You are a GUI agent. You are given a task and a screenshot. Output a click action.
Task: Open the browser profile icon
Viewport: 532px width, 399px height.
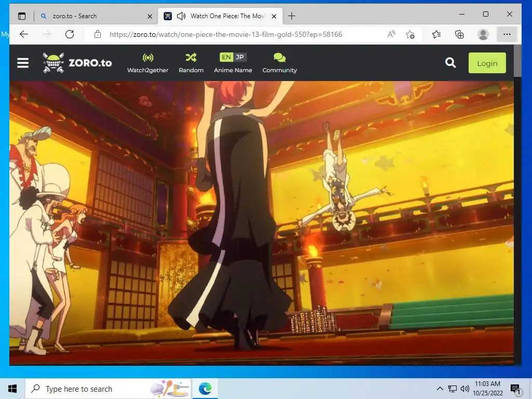[x=483, y=34]
